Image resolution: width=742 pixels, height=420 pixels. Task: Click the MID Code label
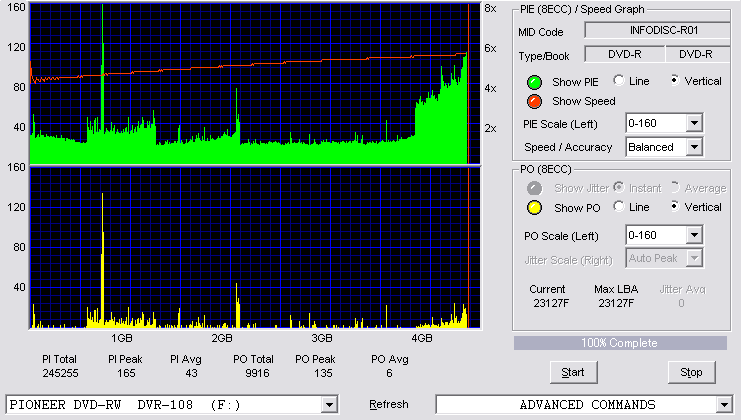click(x=541, y=32)
